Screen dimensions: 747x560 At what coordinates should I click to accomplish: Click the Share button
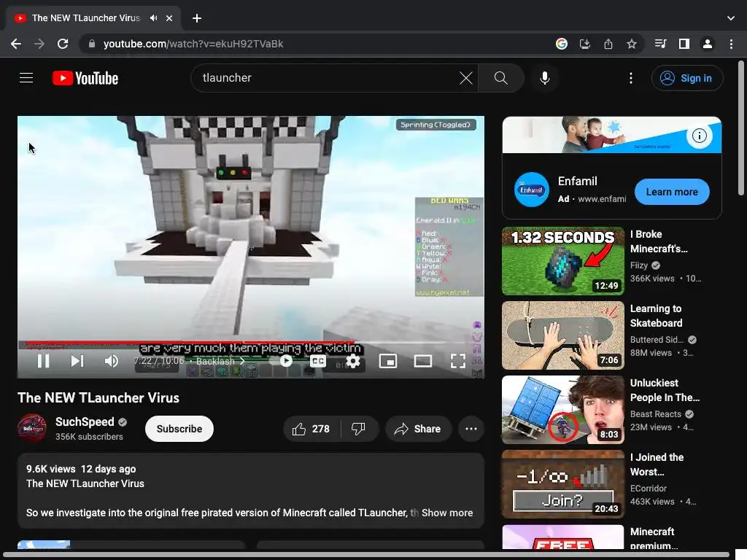coord(418,429)
